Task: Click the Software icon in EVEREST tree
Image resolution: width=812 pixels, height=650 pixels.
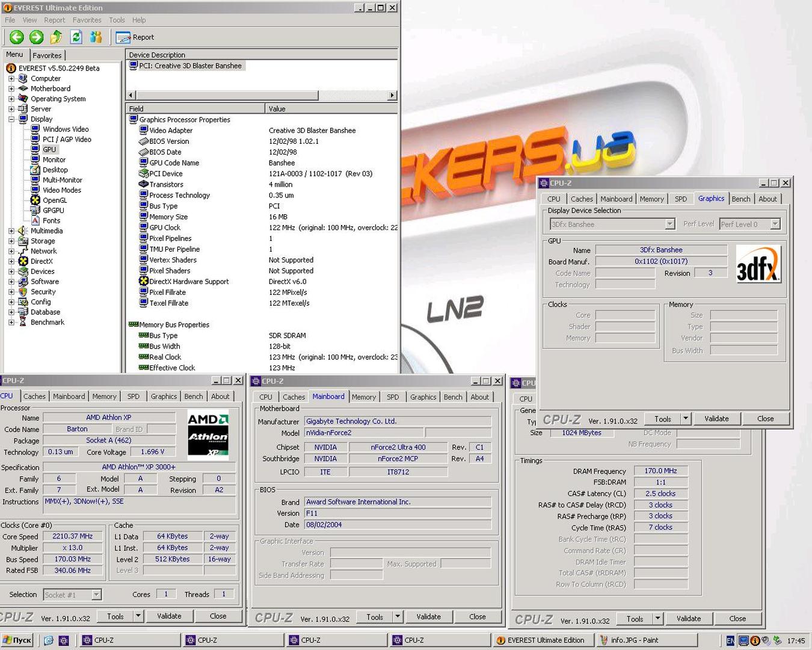Action: [23, 282]
